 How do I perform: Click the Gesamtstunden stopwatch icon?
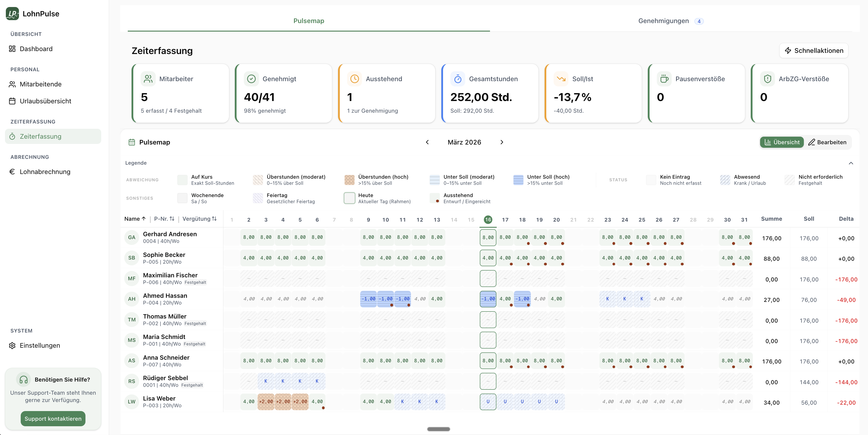[x=458, y=79]
